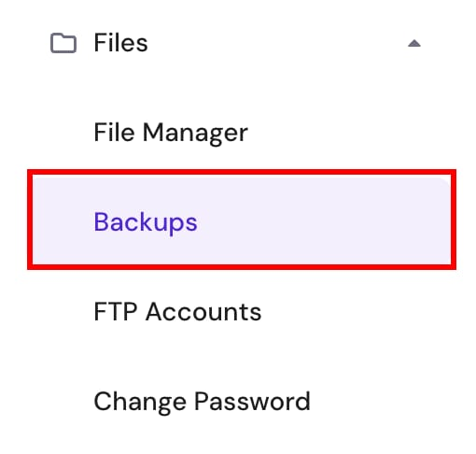
Task: Open the FTP Accounts settings link
Action: pyautogui.click(x=177, y=312)
